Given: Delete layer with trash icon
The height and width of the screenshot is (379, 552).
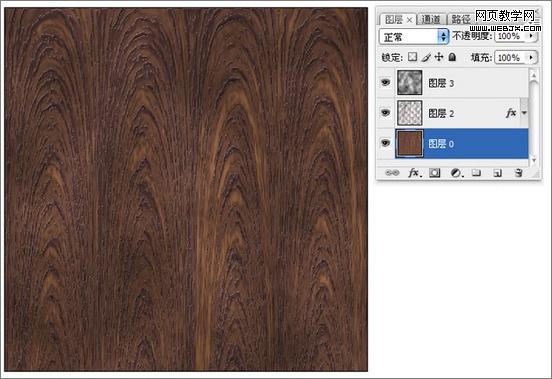Looking at the screenshot, I should point(518,172).
